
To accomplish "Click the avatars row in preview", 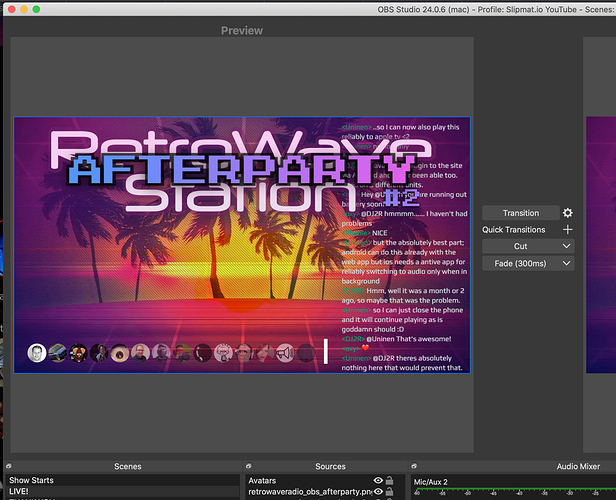I will pos(171,353).
